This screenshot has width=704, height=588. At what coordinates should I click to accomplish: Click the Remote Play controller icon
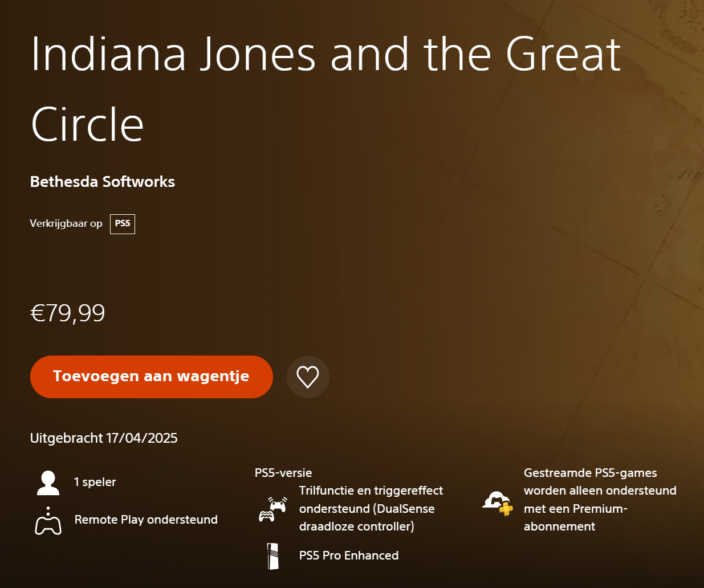(48, 521)
